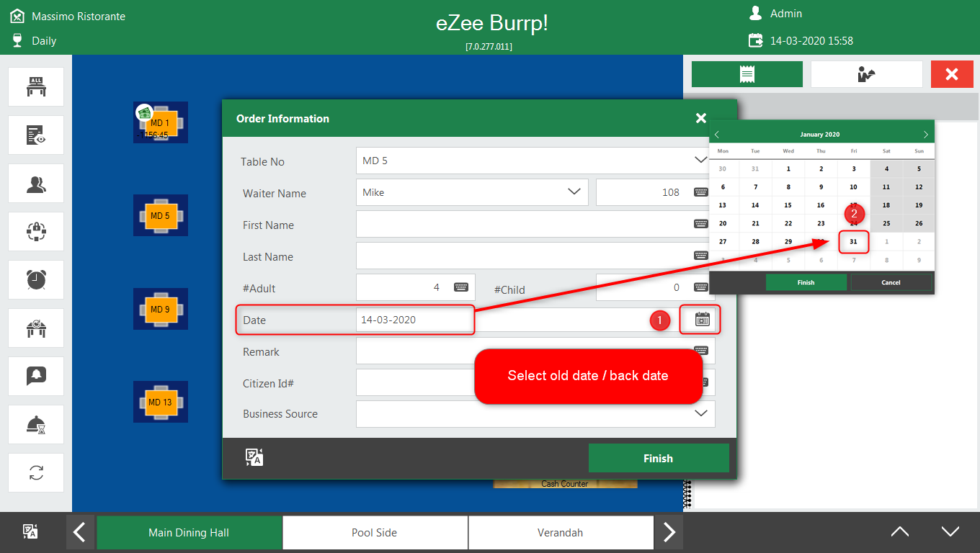Click the lock tables icon in sidebar
The image size is (980, 553).
tap(36, 231)
